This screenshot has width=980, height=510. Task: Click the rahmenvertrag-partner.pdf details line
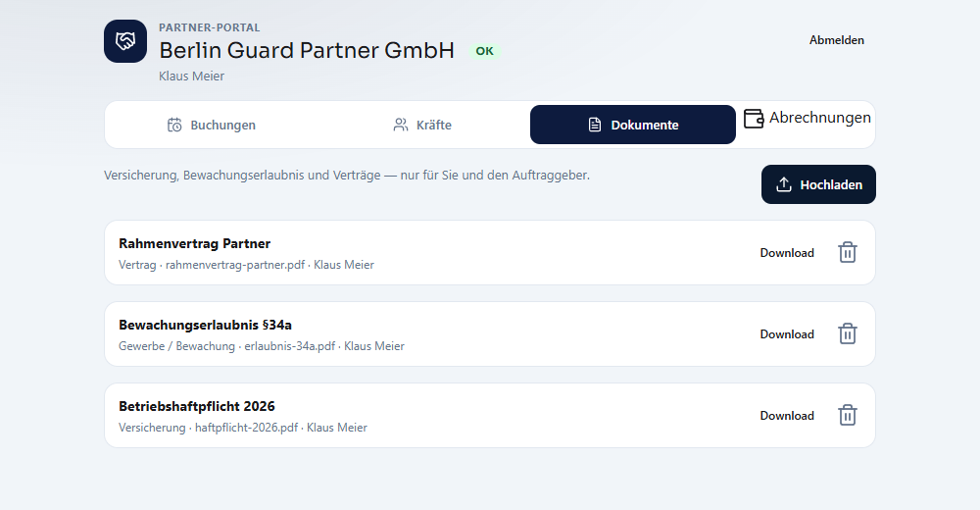click(x=246, y=265)
